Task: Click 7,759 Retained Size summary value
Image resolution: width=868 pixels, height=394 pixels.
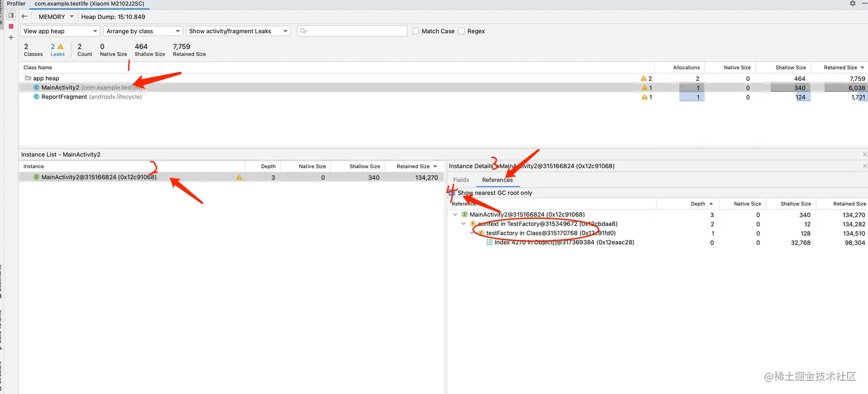Action: pyautogui.click(x=181, y=47)
